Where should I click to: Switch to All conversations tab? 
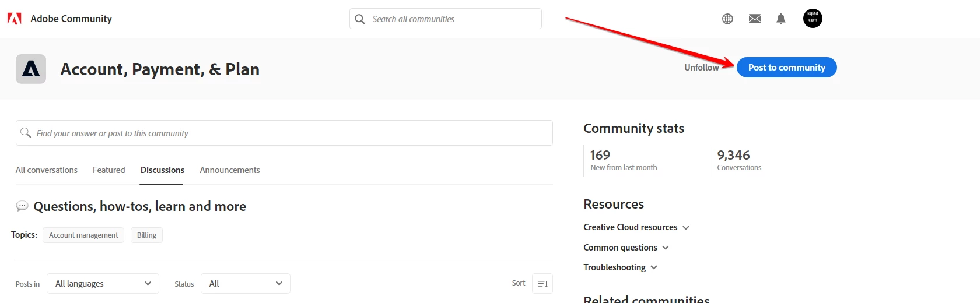pyautogui.click(x=47, y=170)
